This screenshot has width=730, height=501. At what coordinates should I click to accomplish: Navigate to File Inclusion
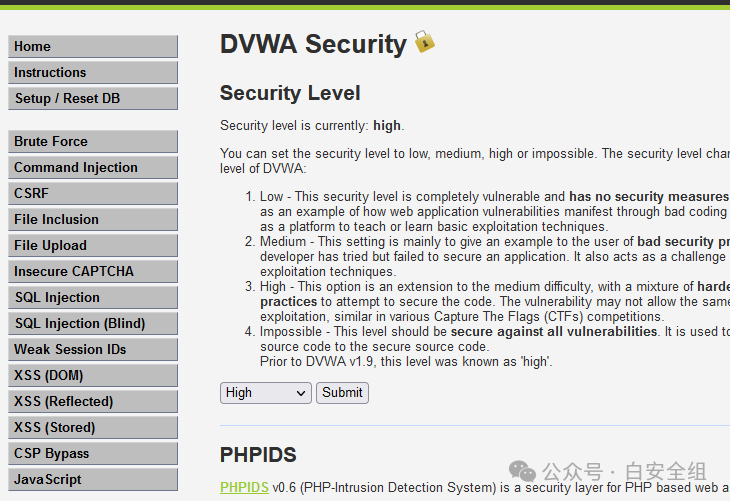tap(93, 219)
